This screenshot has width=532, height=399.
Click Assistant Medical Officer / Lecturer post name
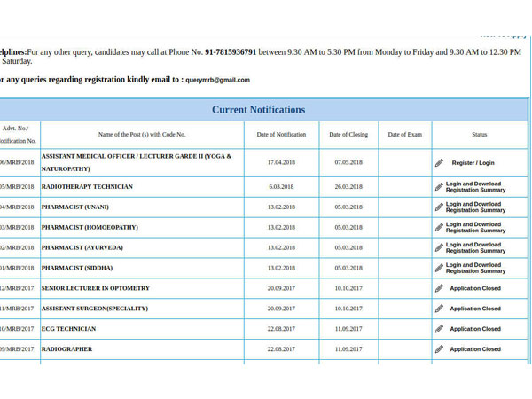[137, 162]
